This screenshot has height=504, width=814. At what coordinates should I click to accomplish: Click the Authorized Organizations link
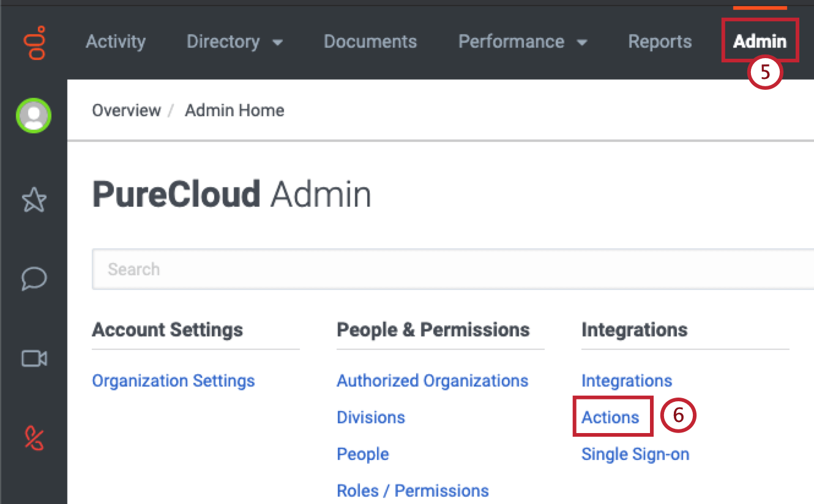(x=432, y=380)
